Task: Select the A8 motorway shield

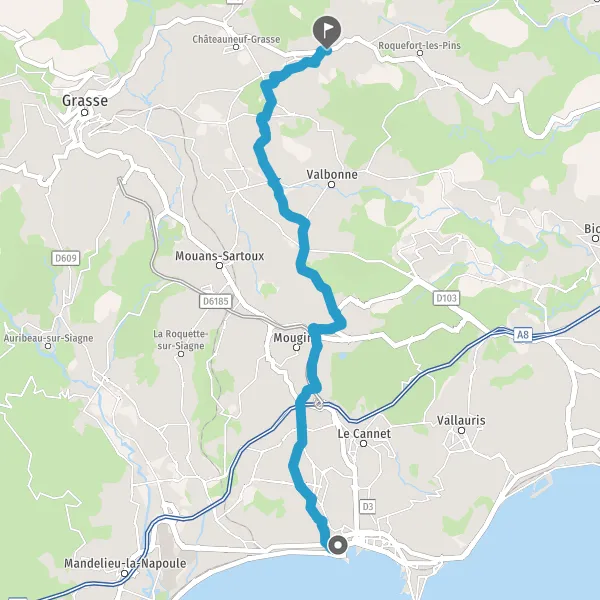Action: 523,335
